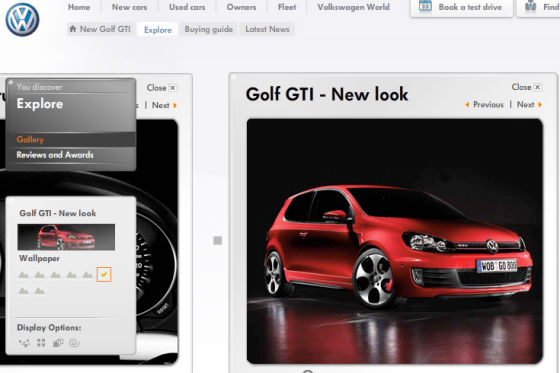Click Next in the left panel
560x373 pixels.
(164, 105)
